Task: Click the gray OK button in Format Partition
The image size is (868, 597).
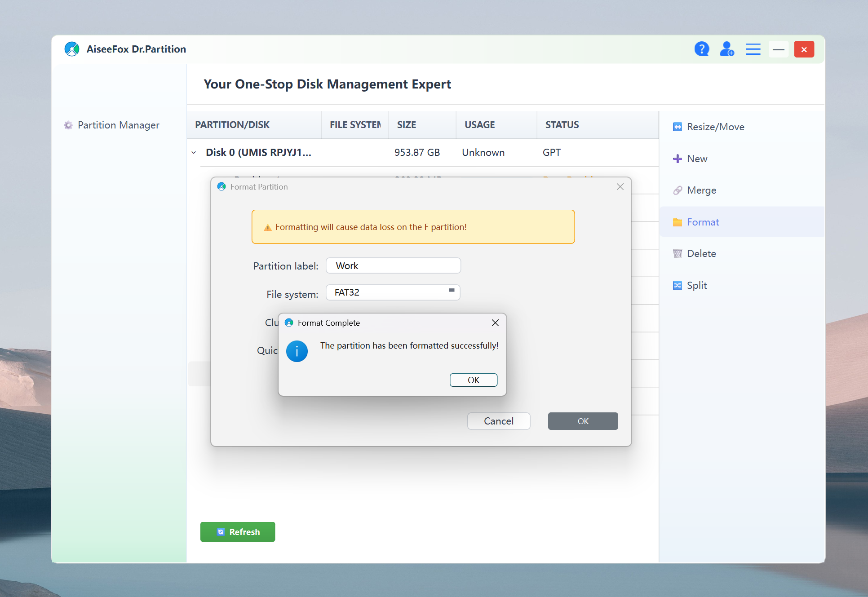Action: coord(583,421)
